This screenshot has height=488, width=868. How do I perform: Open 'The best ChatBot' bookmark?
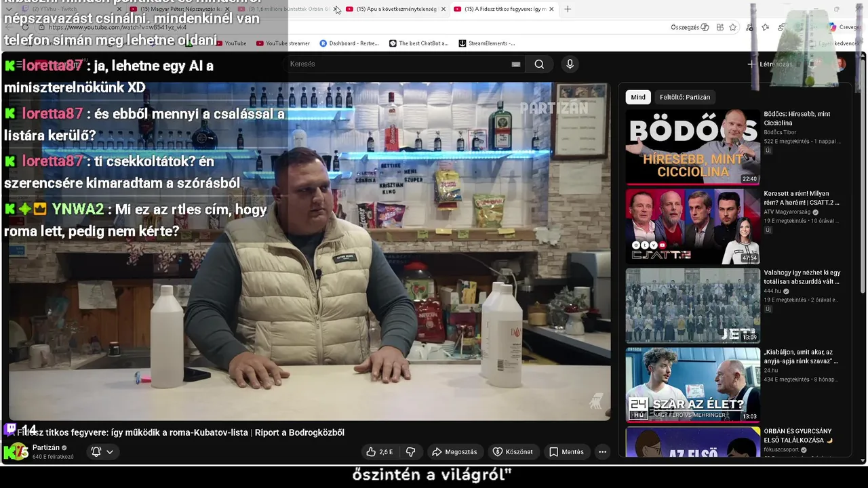418,43
